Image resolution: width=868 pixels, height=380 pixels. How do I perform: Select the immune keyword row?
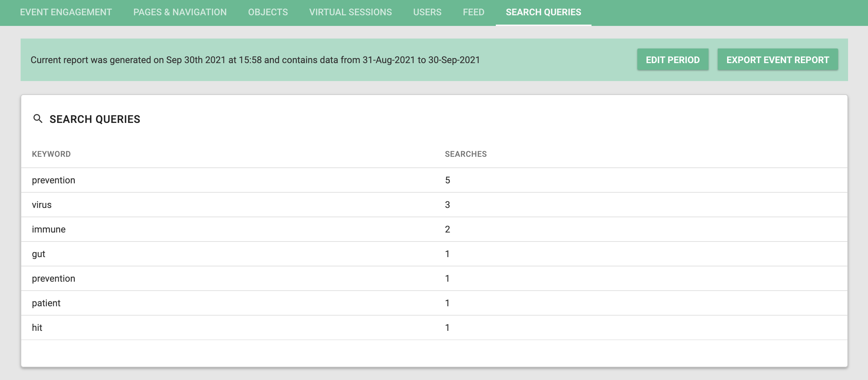[x=434, y=230]
